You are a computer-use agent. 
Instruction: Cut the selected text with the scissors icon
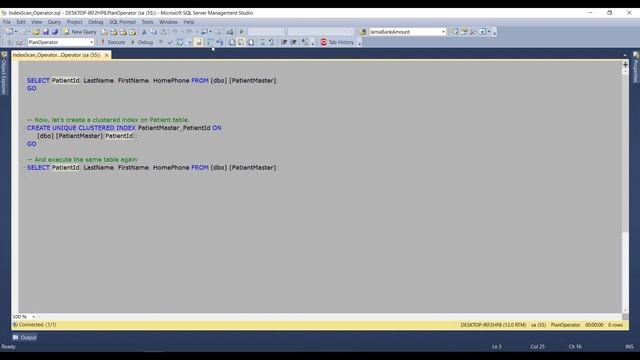pyautogui.click(x=144, y=32)
